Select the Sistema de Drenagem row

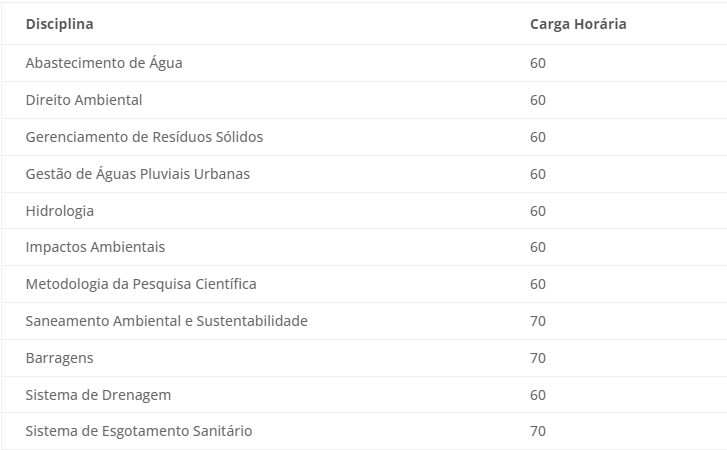364,395
